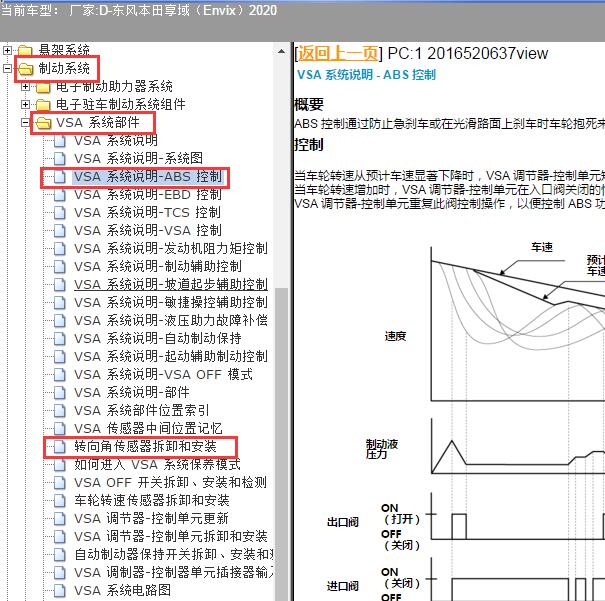Click the tree panel vertical scrollbar thumb
The image size is (605, 601).
(x=282, y=444)
